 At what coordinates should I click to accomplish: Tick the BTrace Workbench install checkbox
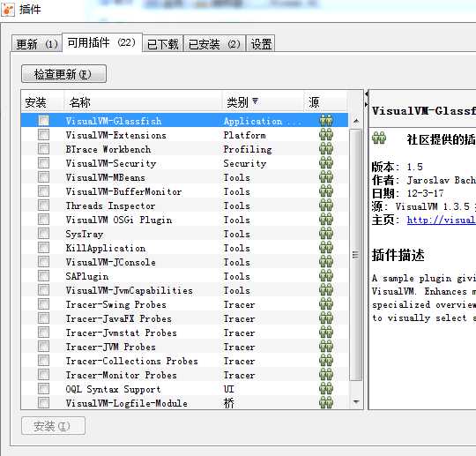click(43, 148)
